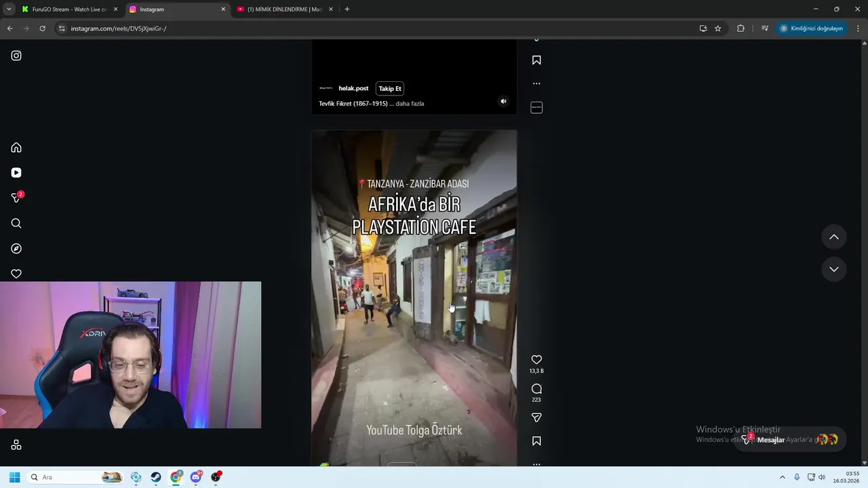Screen dimensions: 868x488
Task: Save the helak.post reel bookmark
Action: [536, 60]
